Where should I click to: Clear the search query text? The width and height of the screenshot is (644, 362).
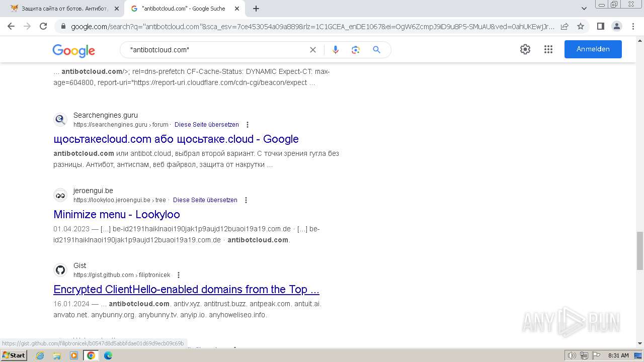pyautogui.click(x=313, y=50)
